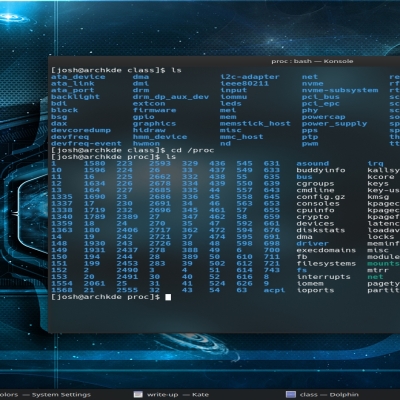Click ata_port in the class listing
Viewport: 400px width, 400px height.
tap(73, 90)
